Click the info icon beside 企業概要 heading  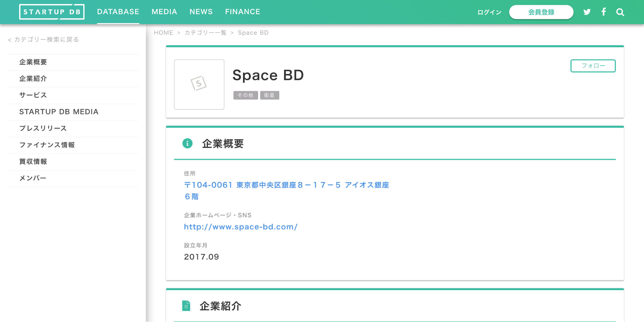(x=187, y=143)
